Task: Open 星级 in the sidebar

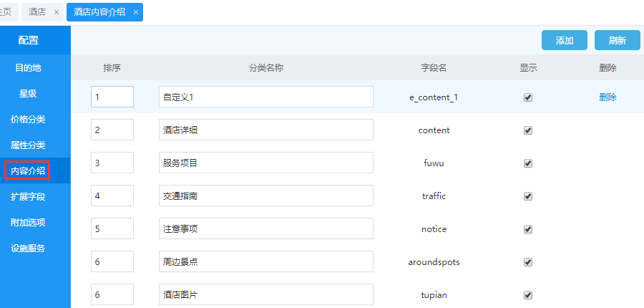Action: 29,93
